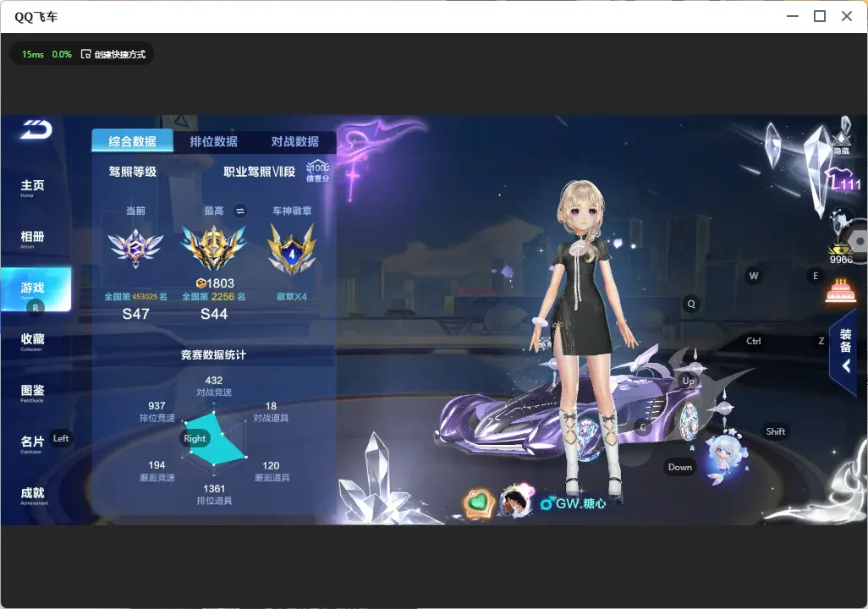
Task: Toggle the 最高 rank swap icon
Action: tap(239, 211)
